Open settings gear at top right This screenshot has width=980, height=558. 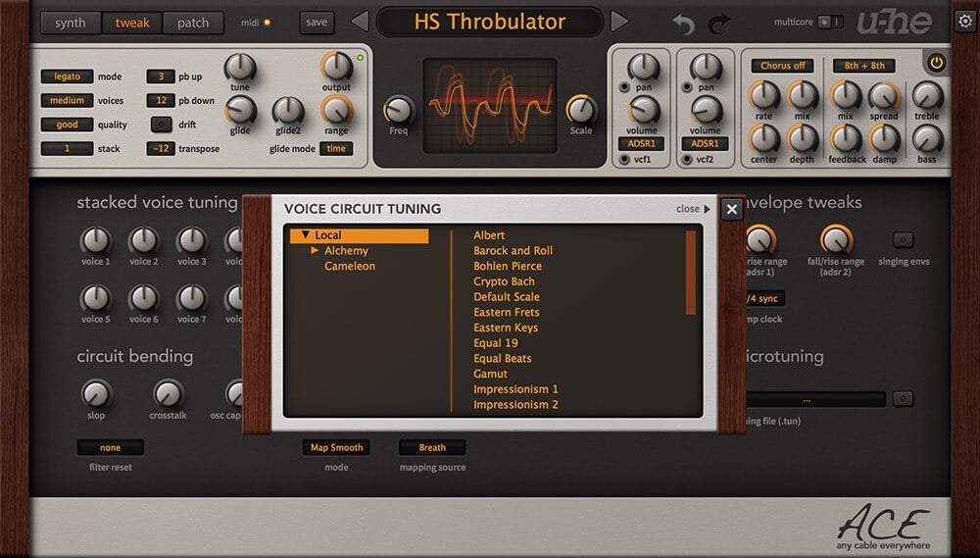(x=965, y=22)
